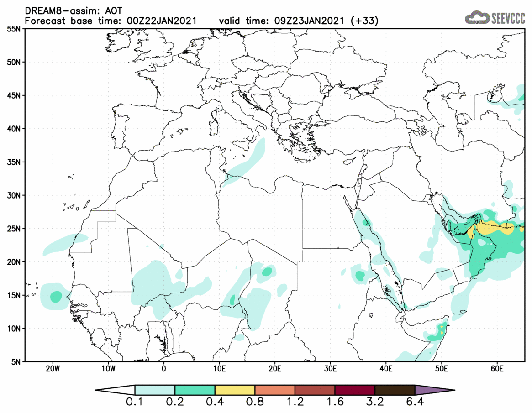This screenshot has height=413, width=532.
Task: Click the 3.2 colorbar value label
Action: click(375, 402)
